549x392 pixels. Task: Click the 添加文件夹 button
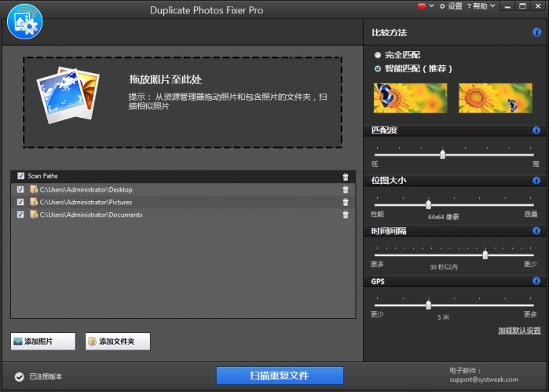click(118, 342)
